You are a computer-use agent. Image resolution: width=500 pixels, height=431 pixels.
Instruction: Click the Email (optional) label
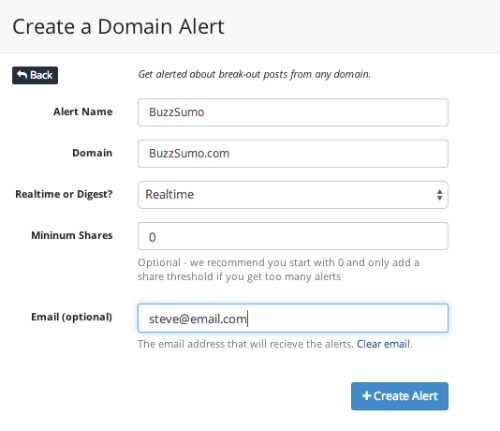(x=72, y=317)
